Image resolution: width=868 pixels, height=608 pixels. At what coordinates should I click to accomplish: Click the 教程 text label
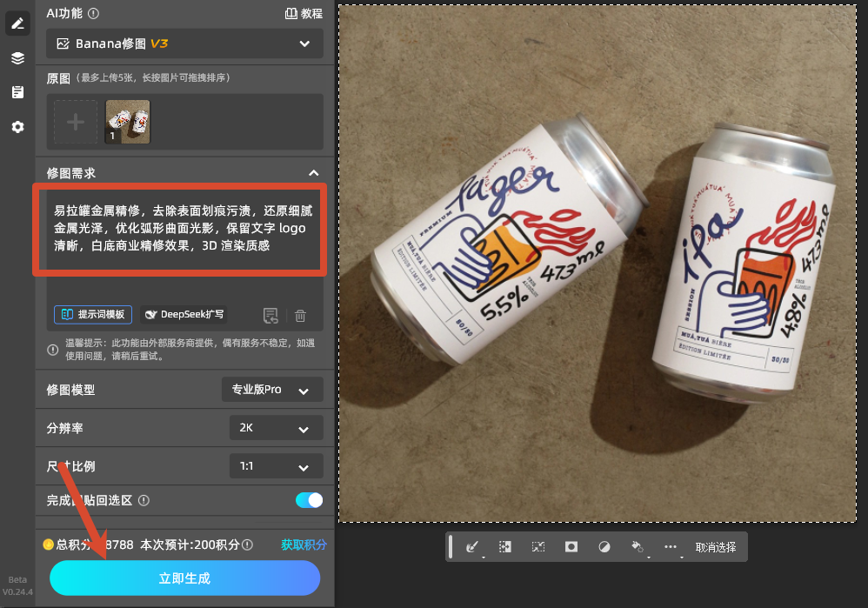pos(311,13)
